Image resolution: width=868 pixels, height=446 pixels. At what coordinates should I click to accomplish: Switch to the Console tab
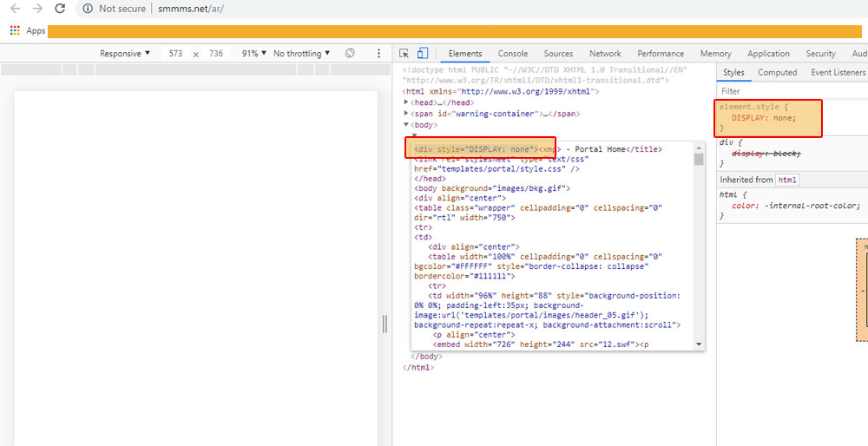[512, 54]
